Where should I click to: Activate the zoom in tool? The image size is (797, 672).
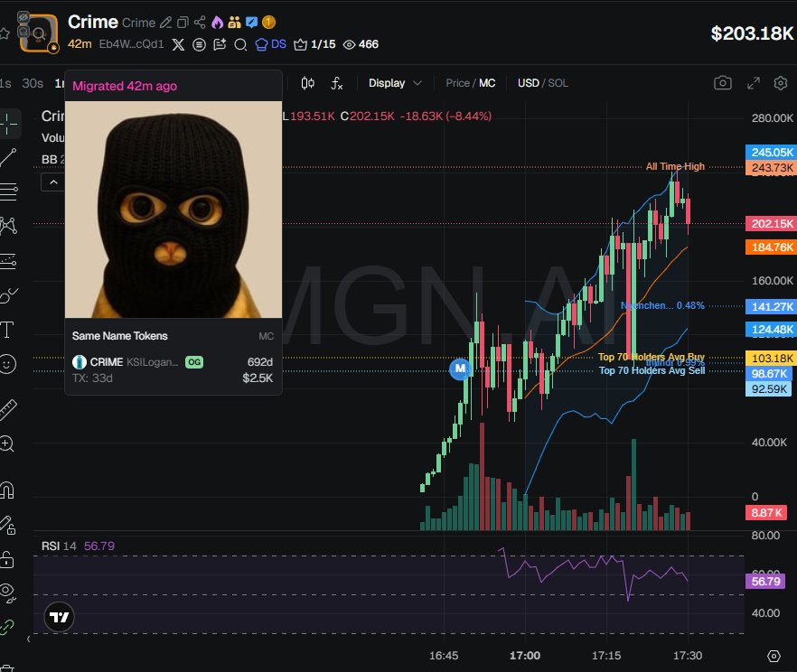tap(7, 443)
